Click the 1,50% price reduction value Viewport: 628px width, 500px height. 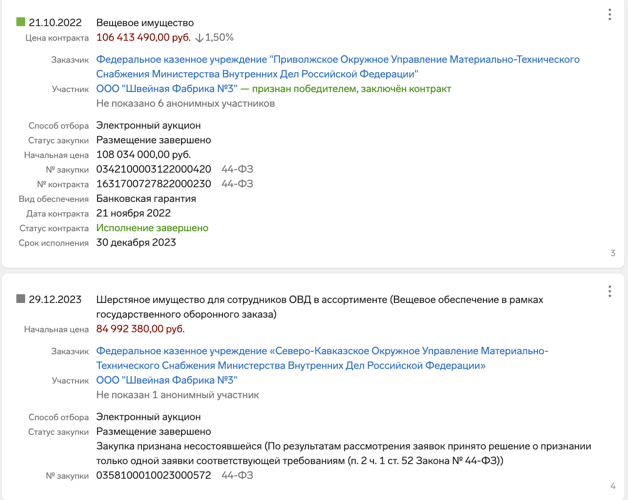point(219,37)
